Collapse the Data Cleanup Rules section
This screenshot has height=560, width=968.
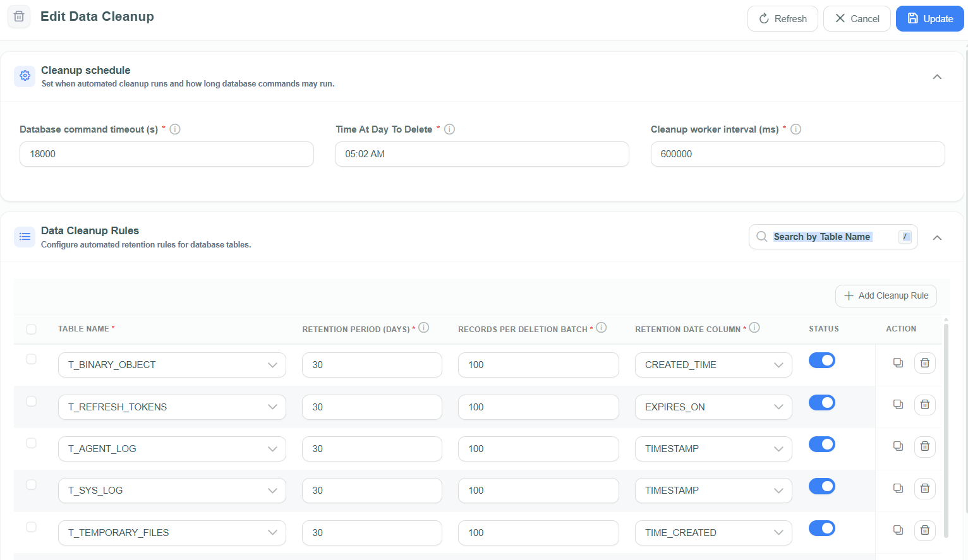click(x=937, y=238)
